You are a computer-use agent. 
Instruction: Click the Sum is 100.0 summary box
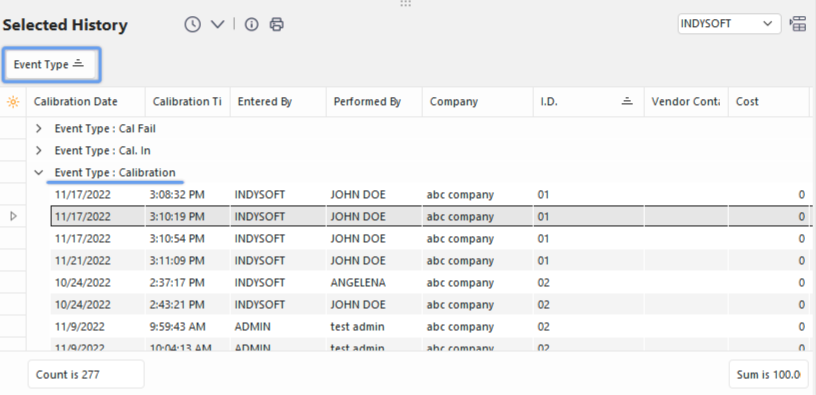tap(769, 374)
